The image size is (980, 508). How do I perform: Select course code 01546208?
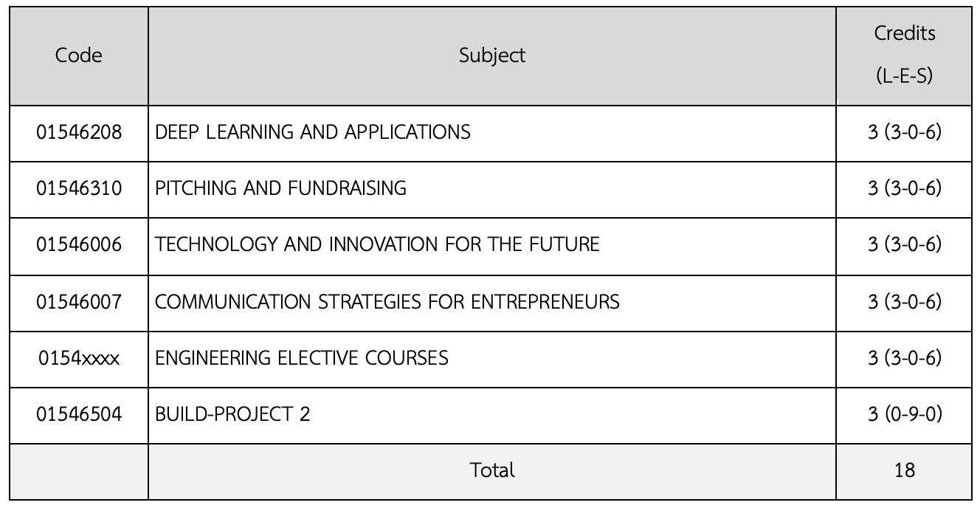[x=78, y=132]
